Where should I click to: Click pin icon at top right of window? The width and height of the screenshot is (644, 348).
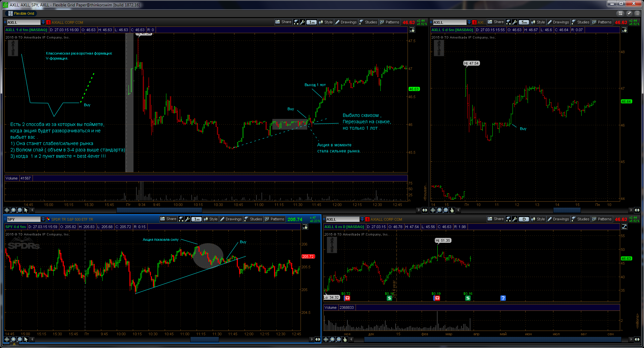tap(629, 13)
